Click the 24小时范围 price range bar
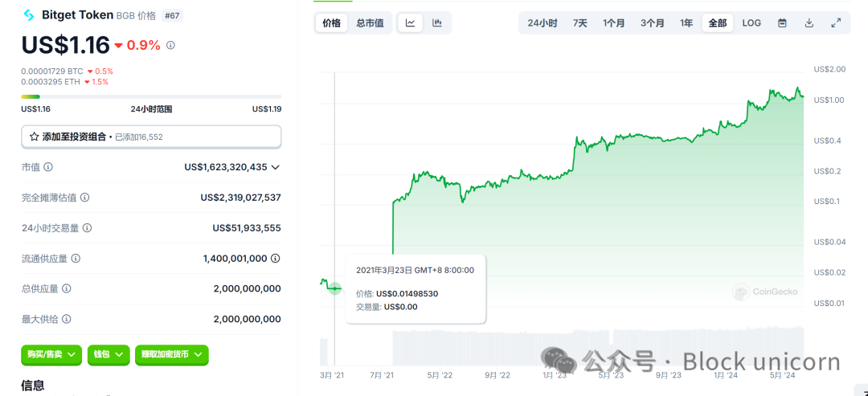The image size is (868, 396). (x=151, y=96)
